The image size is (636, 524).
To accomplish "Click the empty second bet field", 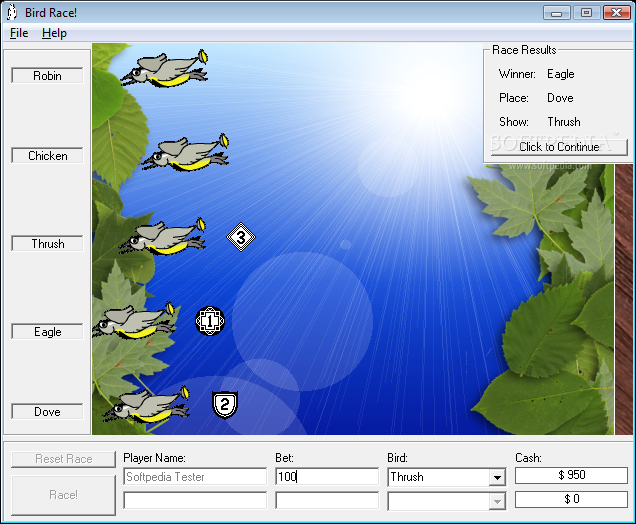I will [x=327, y=500].
